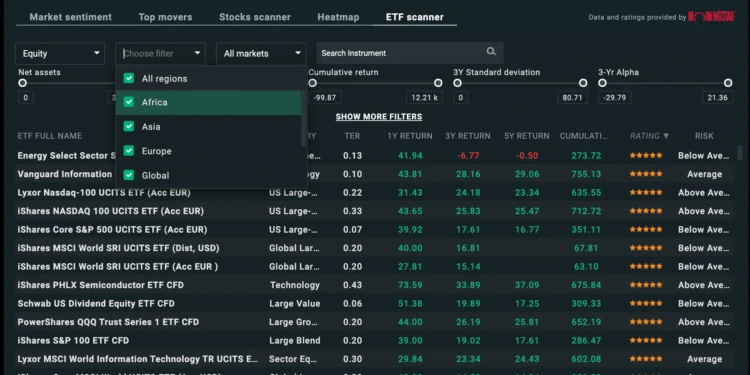Viewport: 750px width, 375px height.
Task: Click Large Blend category cell
Action: coord(295,341)
